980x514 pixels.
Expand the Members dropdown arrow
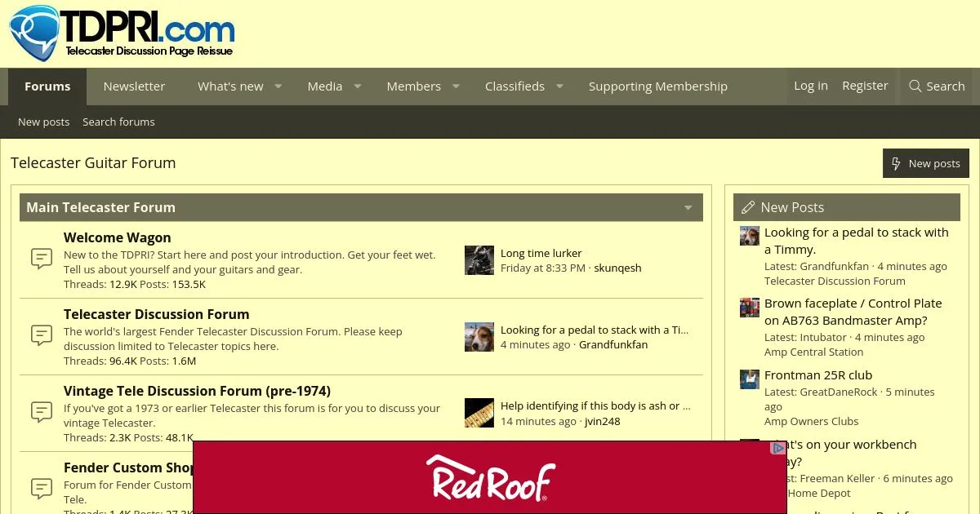coord(456,86)
